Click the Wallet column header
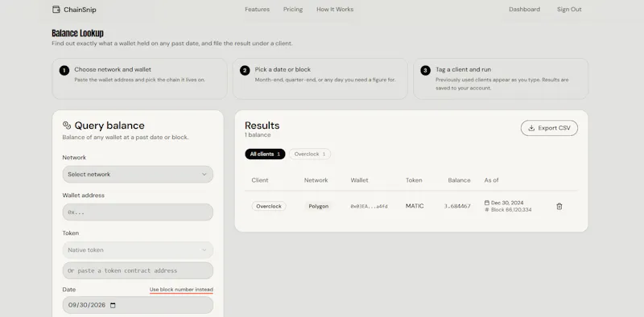This screenshot has height=317, width=644. (359, 180)
